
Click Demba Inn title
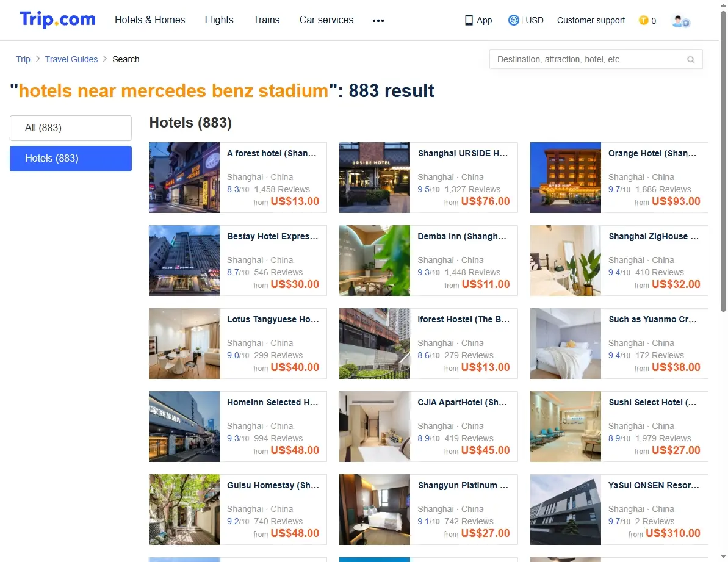pyautogui.click(x=462, y=236)
